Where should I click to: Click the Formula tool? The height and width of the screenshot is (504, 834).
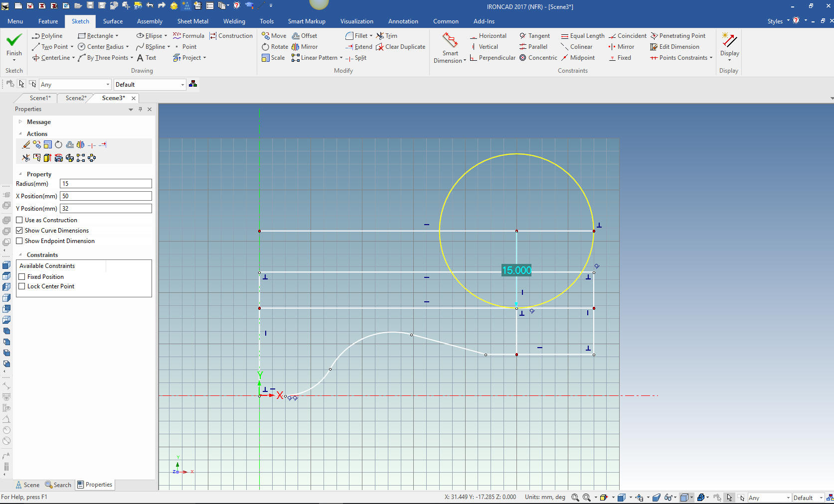188,36
